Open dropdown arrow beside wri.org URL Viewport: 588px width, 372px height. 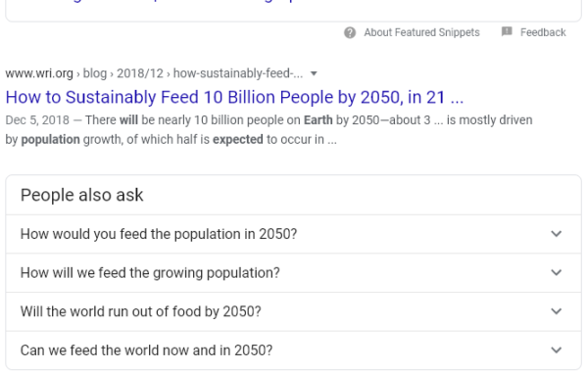314,73
